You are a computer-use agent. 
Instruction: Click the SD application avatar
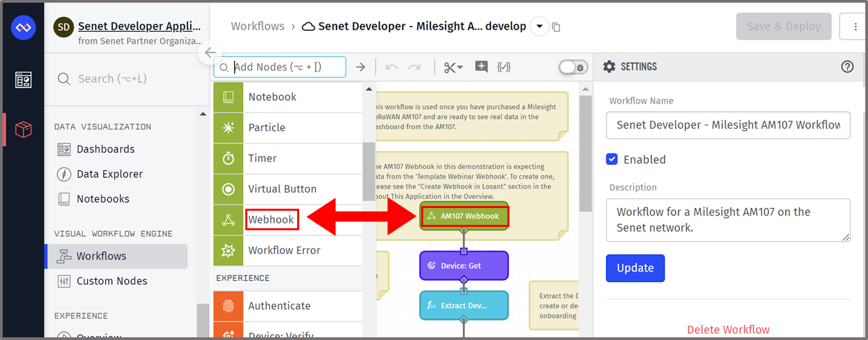(63, 27)
